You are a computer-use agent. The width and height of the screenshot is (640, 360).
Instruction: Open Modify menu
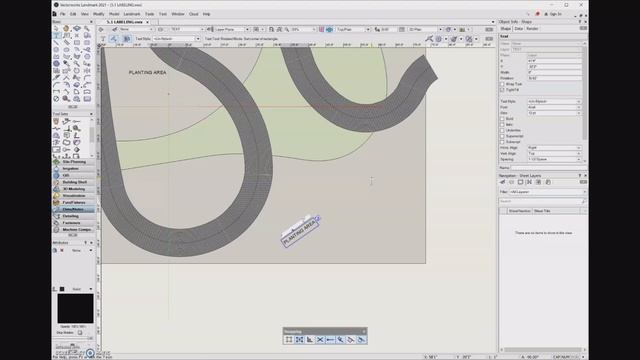98,14
